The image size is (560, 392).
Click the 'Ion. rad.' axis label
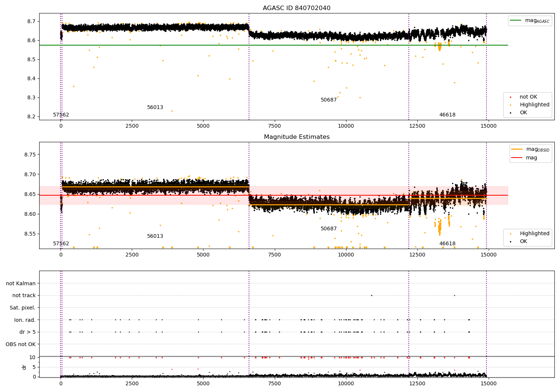coord(25,320)
